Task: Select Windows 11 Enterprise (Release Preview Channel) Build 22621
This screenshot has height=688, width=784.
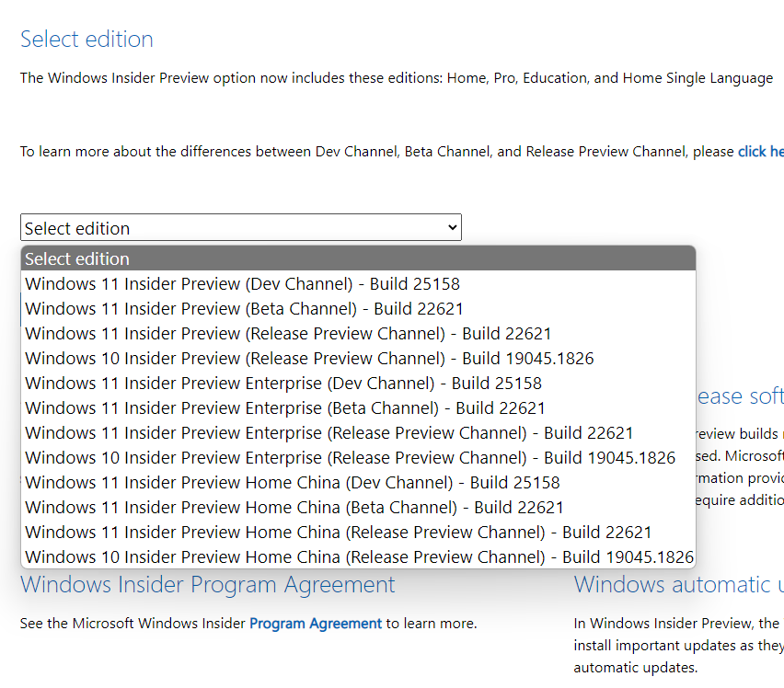Action: point(358,432)
